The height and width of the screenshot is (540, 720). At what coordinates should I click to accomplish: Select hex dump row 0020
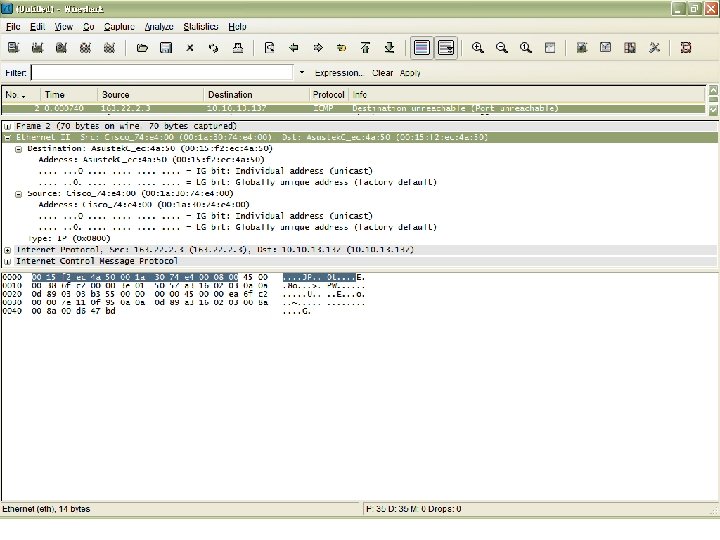coord(184,294)
